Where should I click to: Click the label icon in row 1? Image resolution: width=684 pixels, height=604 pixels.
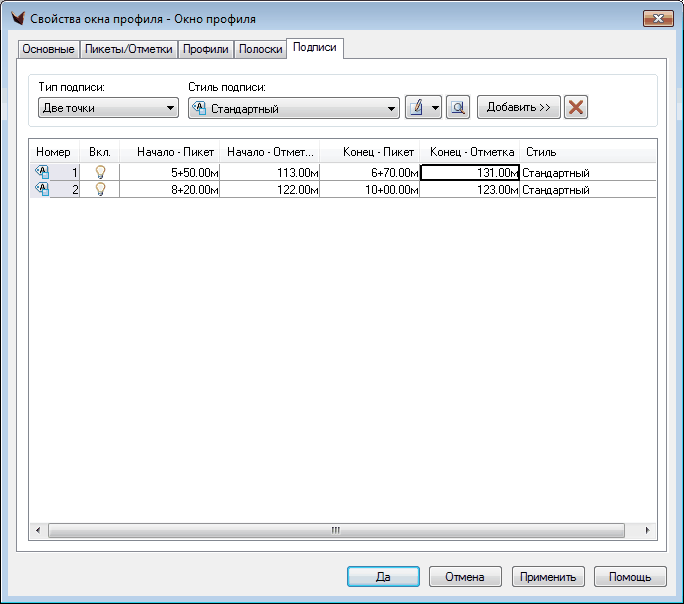coord(42,172)
